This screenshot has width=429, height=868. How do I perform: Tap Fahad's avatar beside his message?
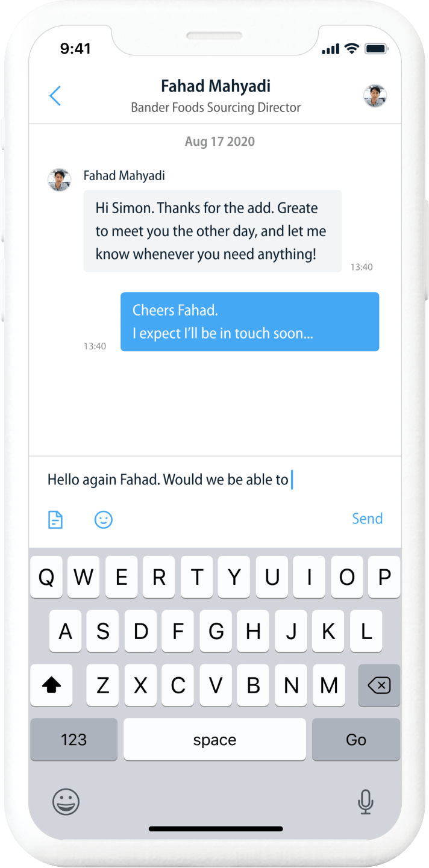click(60, 180)
